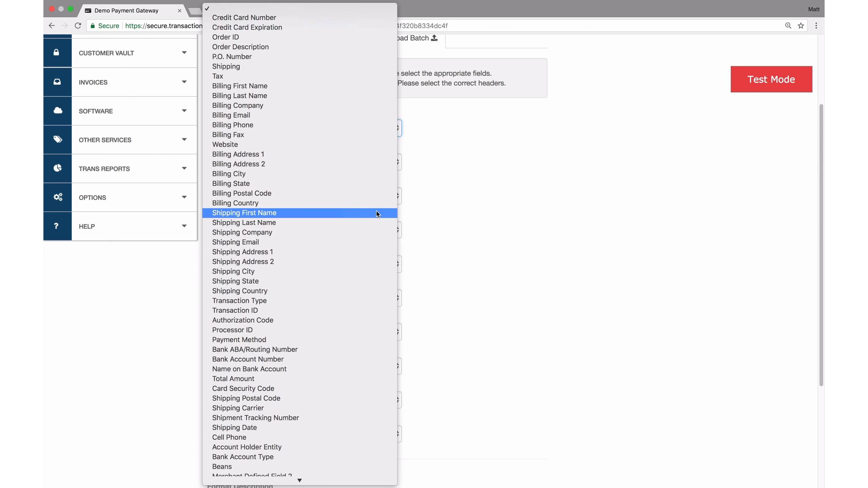Click the Other Services tags icon
The width and height of the screenshot is (868, 488).
[58, 139]
